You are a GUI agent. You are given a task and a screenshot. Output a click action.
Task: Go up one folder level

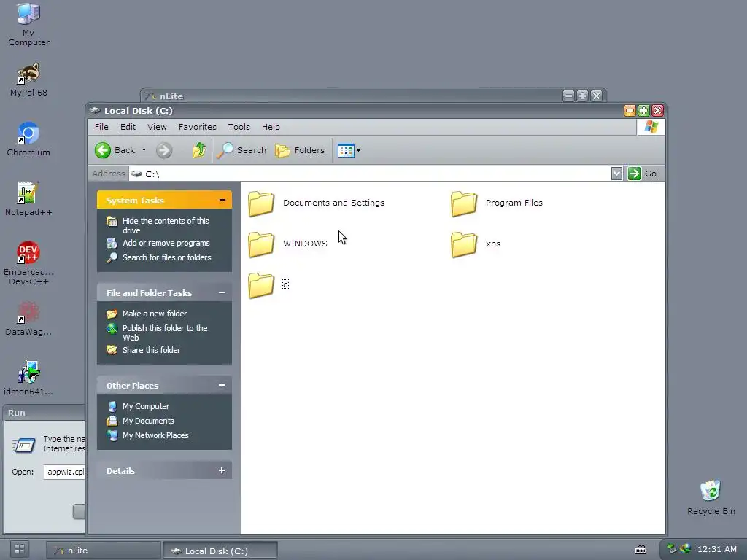click(199, 150)
